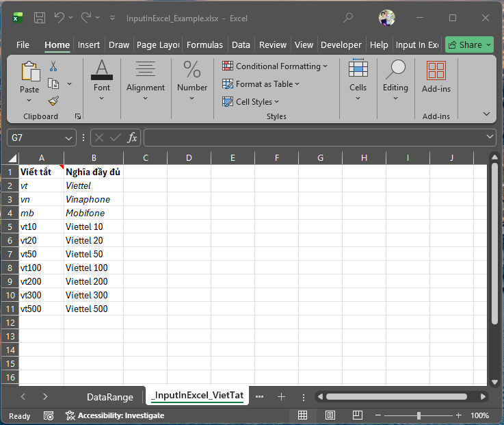This screenshot has height=425, width=504.
Task: Open Cell Styles gallery
Action: point(250,102)
